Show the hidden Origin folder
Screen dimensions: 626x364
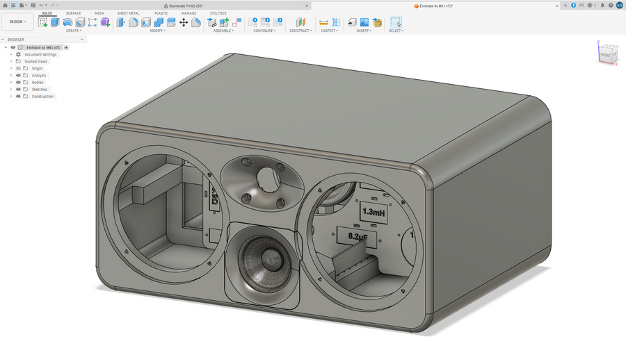pos(18,69)
